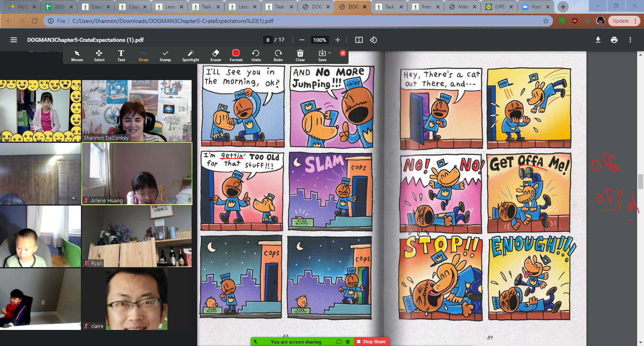Clear annotations with trash icon
644x346 pixels.
(300, 56)
